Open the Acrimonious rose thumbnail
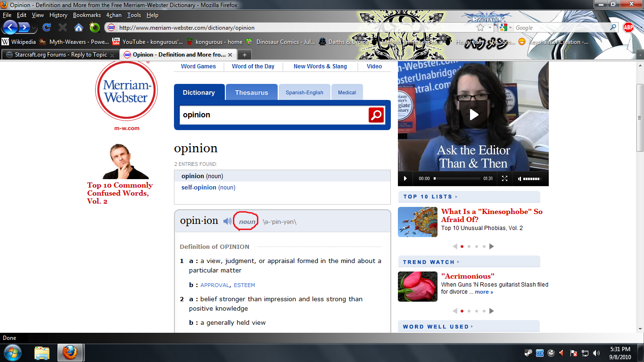Image resolution: width=644 pixels, height=362 pixels. pos(418,287)
